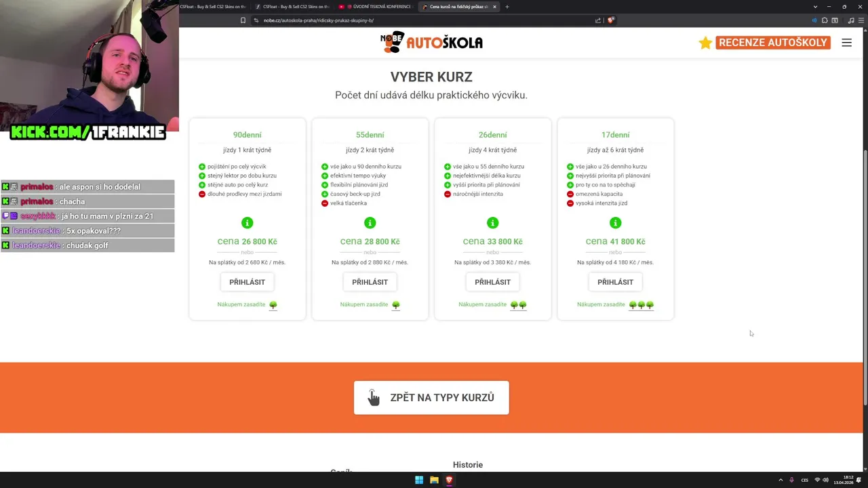Close the Cena kurzů tab
This screenshot has height=488, width=868.
tap(494, 7)
